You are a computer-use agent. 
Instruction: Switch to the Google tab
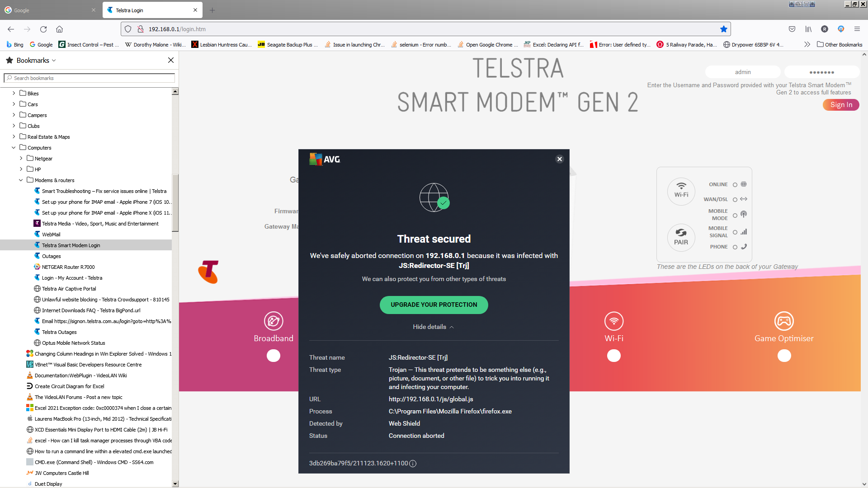point(50,10)
